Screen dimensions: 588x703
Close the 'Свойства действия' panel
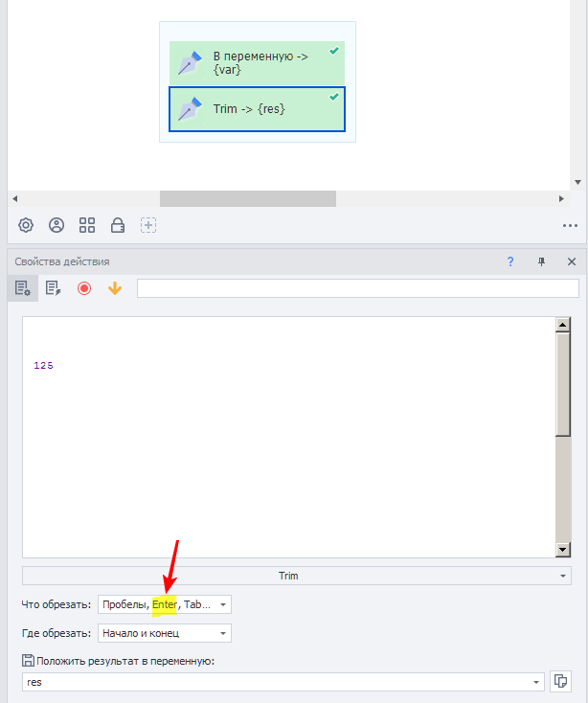click(572, 261)
